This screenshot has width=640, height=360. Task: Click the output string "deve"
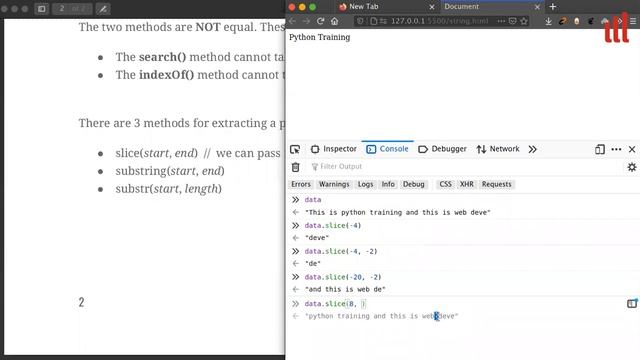pyautogui.click(x=317, y=238)
